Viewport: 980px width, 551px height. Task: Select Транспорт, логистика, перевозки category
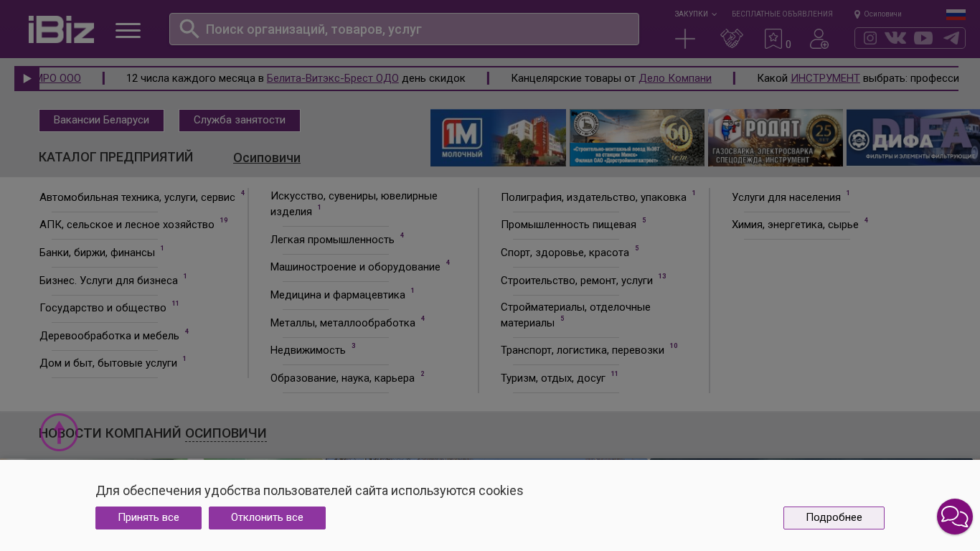click(x=582, y=350)
